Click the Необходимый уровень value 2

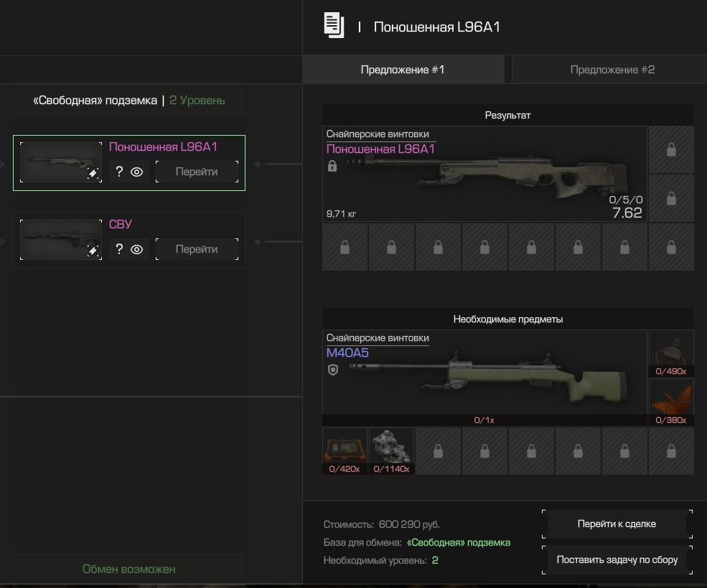[x=435, y=561]
